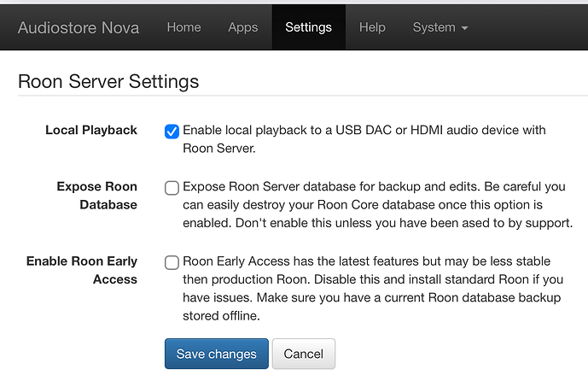Uncheck the Local Playback checkbox
The width and height of the screenshot is (588, 381).
click(x=172, y=132)
